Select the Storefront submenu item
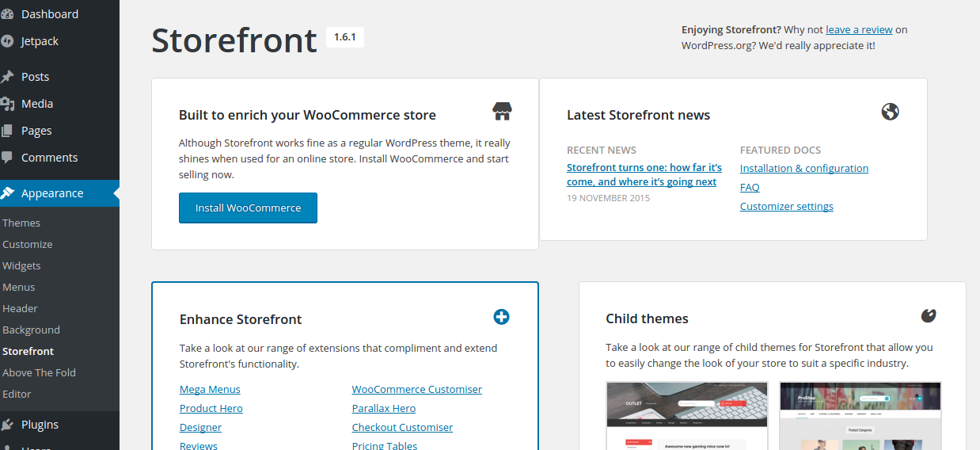980x450 pixels. (x=28, y=352)
